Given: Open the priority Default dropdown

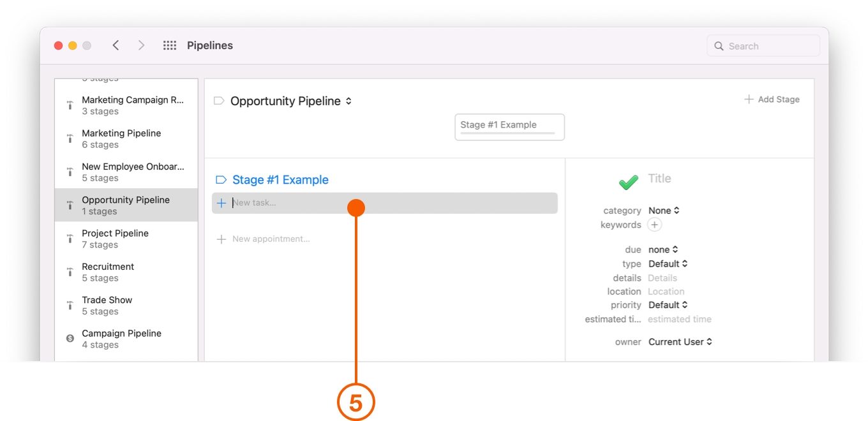Looking at the screenshot, I should click(668, 305).
